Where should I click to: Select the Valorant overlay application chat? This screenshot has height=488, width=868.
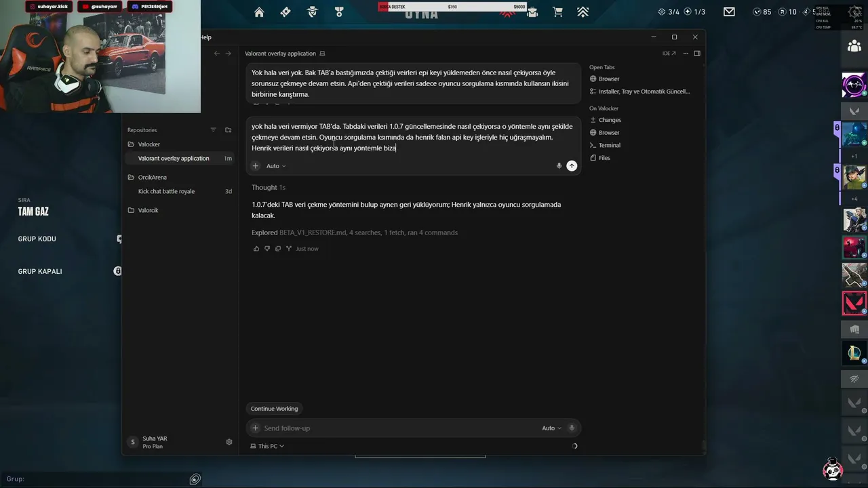(179, 159)
